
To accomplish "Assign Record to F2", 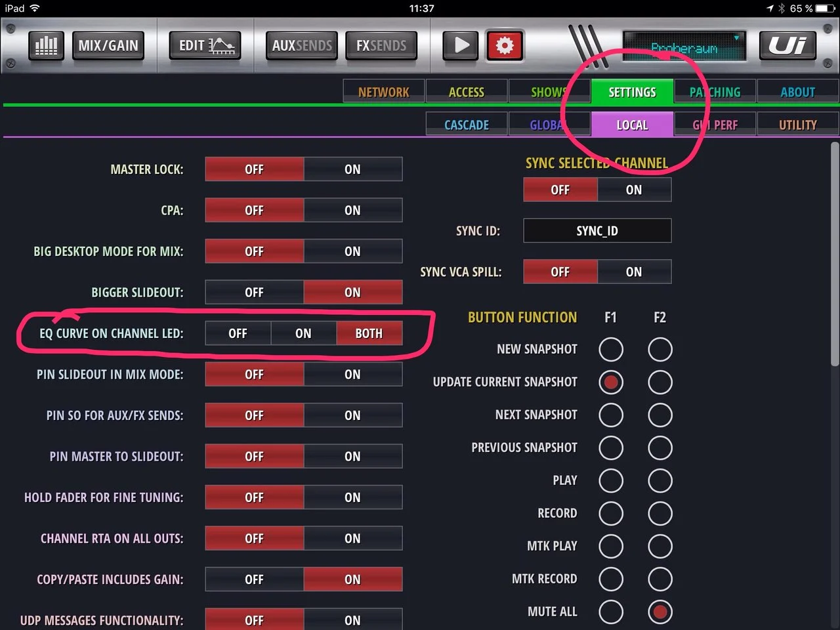I will (x=660, y=514).
